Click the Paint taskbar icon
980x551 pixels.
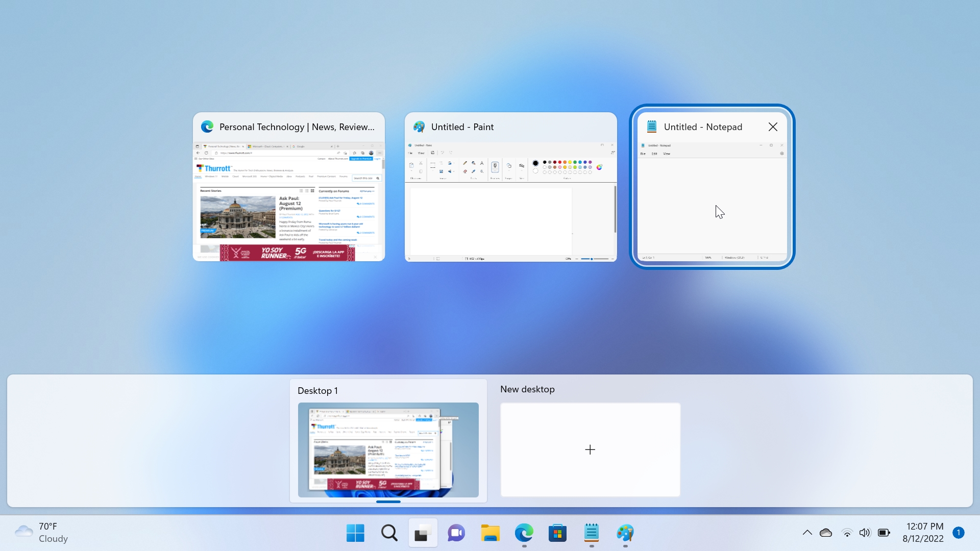click(x=625, y=533)
